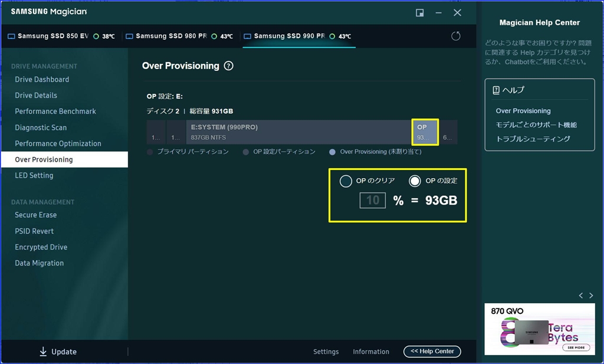Screen dimensions: 604x364
Task: Switch to Samsung SSD 850 EVO tab
Action: 61,36
